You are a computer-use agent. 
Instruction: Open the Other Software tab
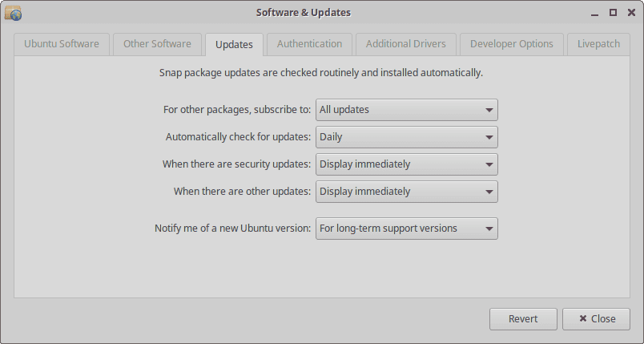(157, 44)
